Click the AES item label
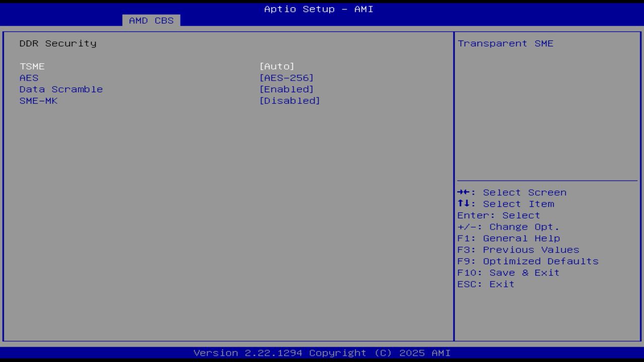Image resolution: width=644 pixels, height=362 pixels. tap(29, 77)
